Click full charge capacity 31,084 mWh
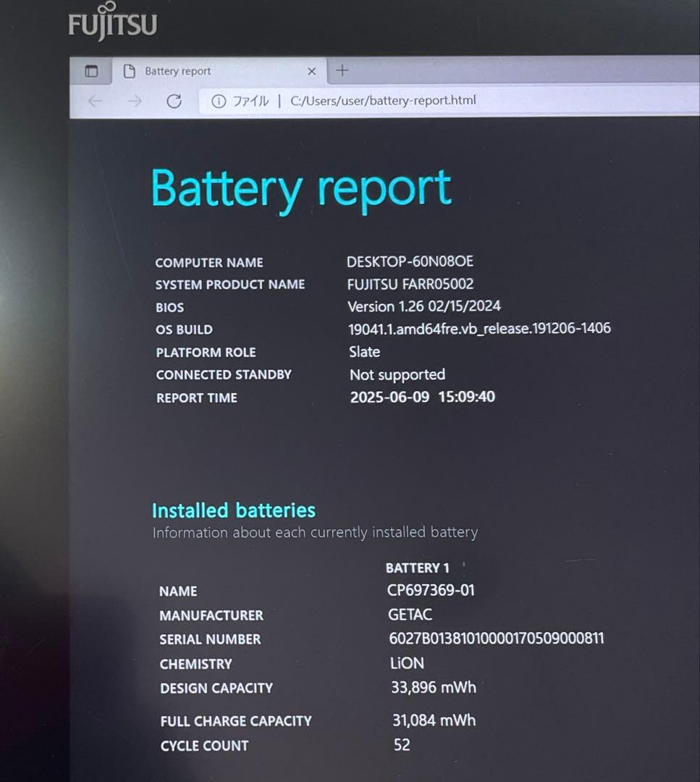The width and height of the screenshot is (700, 782). pos(434,720)
